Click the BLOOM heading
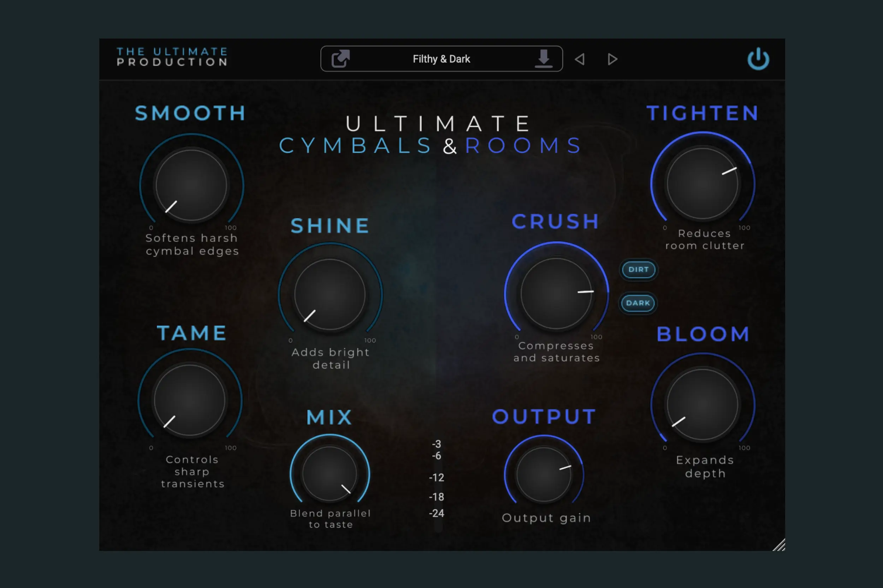Screen dimensions: 883x588 (703, 334)
